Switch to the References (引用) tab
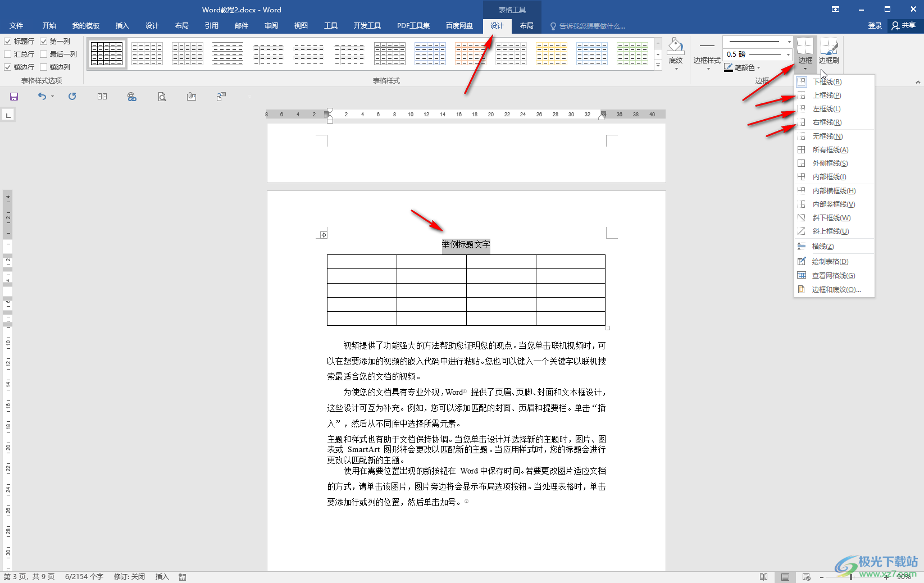 pos(212,26)
